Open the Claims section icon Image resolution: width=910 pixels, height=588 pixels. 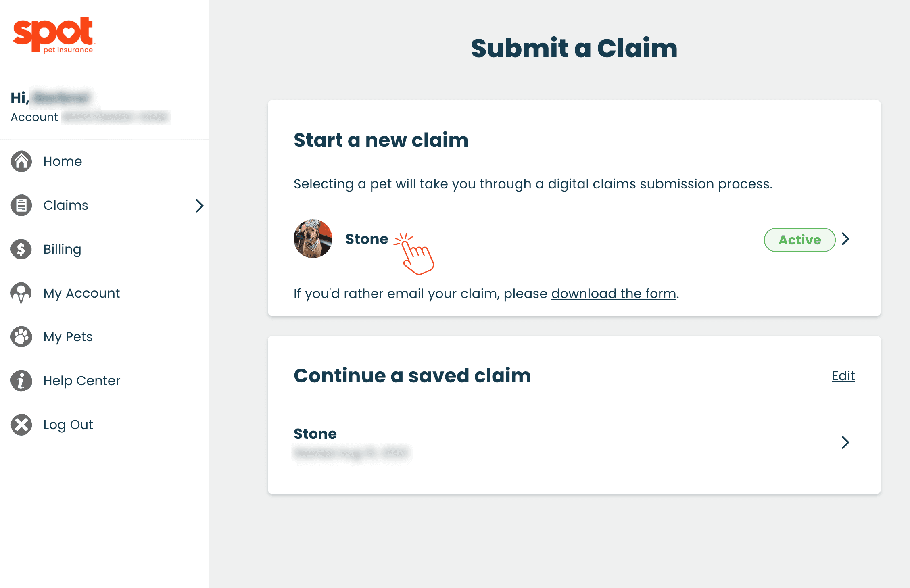tap(21, 205)
